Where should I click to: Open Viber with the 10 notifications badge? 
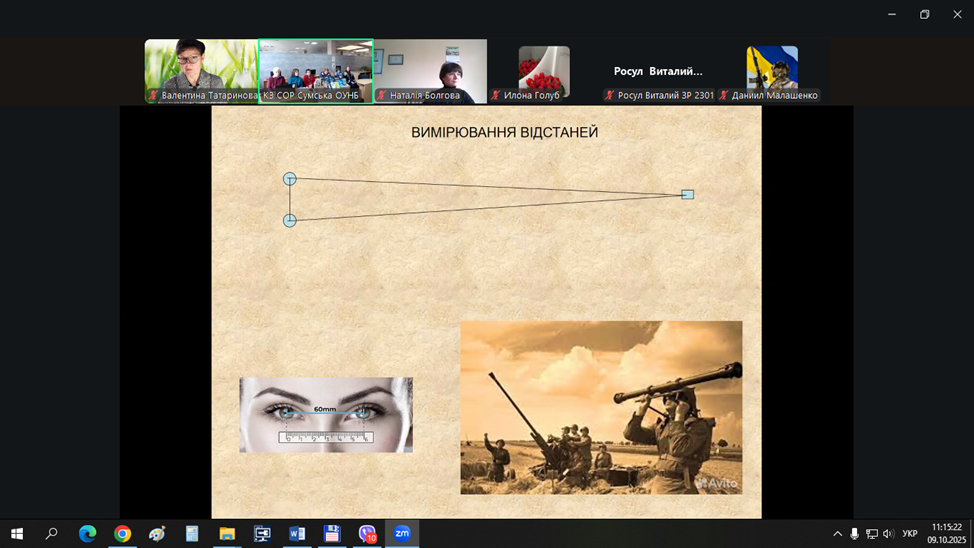click(367, 534)
